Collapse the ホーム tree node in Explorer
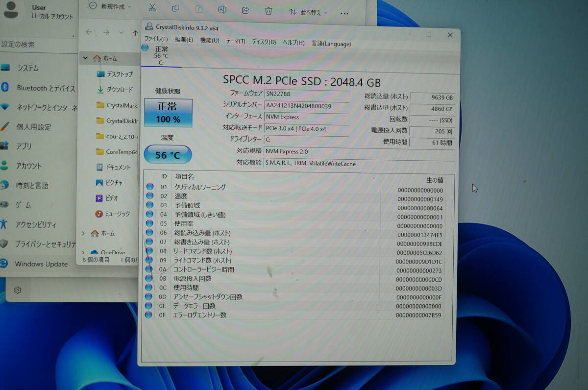This screenshot has width=588, height=390. click(x=85, y=58)
